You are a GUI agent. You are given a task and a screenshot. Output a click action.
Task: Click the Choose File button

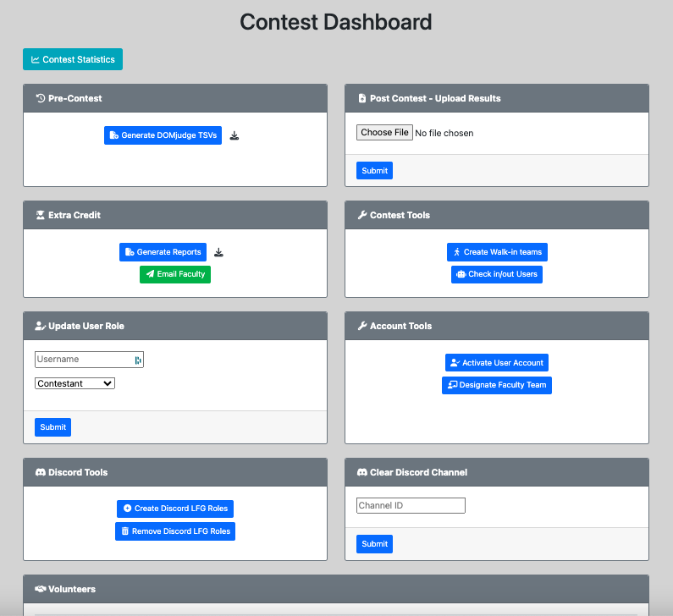[x=384, y=133]
